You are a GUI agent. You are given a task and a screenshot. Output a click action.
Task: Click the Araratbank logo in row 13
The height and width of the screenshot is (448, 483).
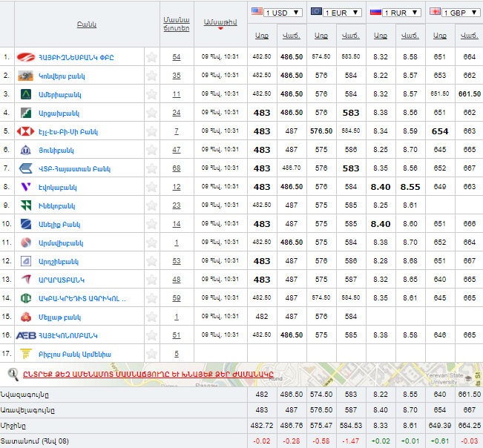[x=26, y=280]
